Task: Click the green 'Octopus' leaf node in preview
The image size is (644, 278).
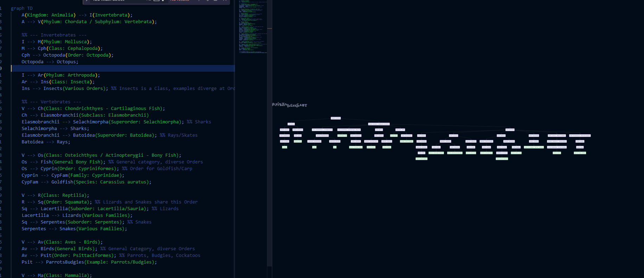Action: (x=285, y=147)
